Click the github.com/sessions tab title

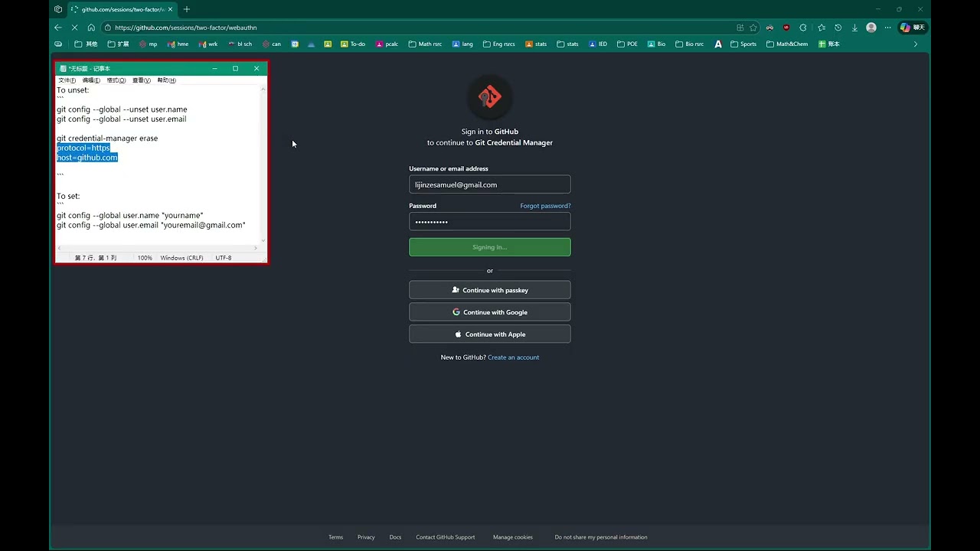123,9
